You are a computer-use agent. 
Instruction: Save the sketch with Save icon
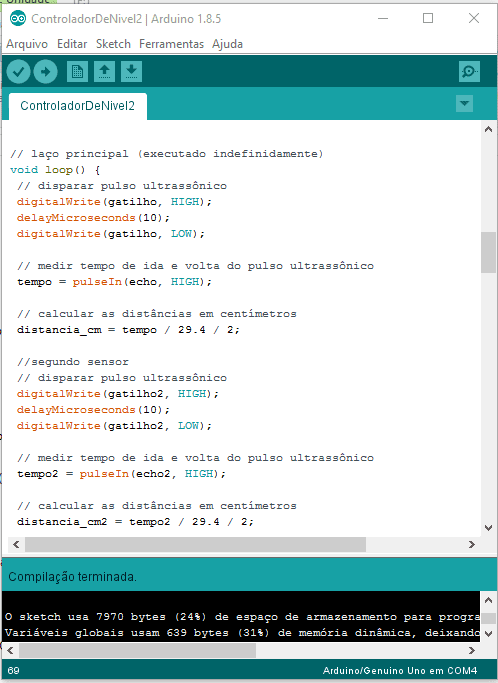click(131, 71)
